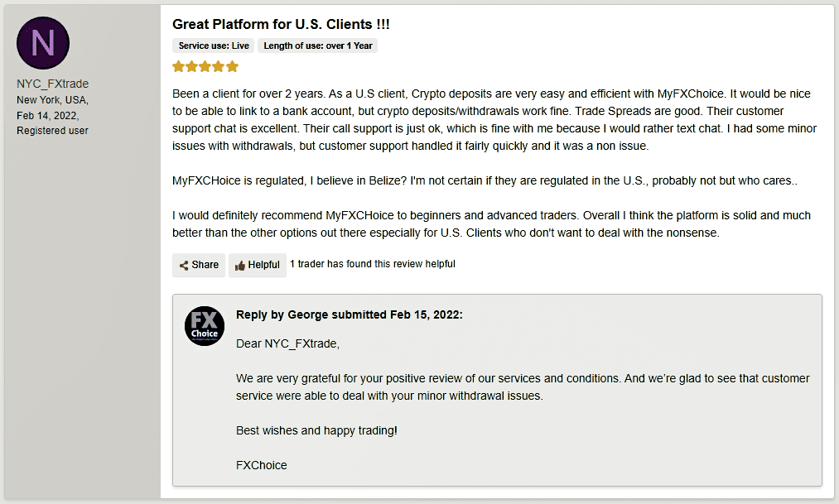Open the NYC_FXtrade username profile link

(x=52, y=84)
